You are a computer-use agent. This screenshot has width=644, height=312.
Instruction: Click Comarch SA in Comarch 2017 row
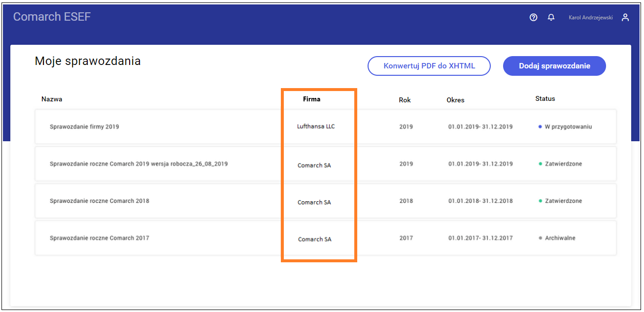pos(315,239)
